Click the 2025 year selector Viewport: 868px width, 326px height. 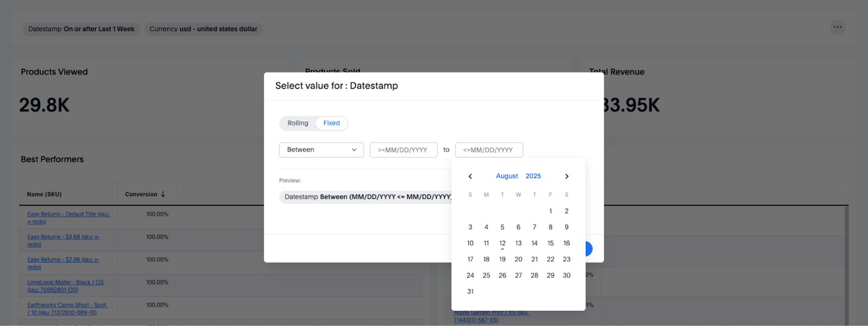(x=533, y=176)
